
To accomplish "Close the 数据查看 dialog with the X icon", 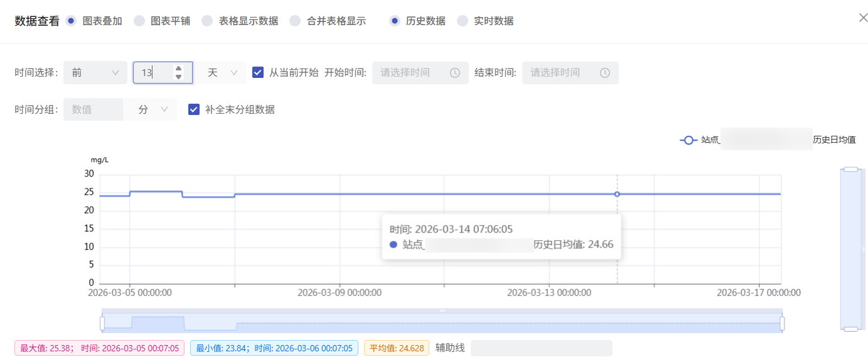I will (863, 17).
